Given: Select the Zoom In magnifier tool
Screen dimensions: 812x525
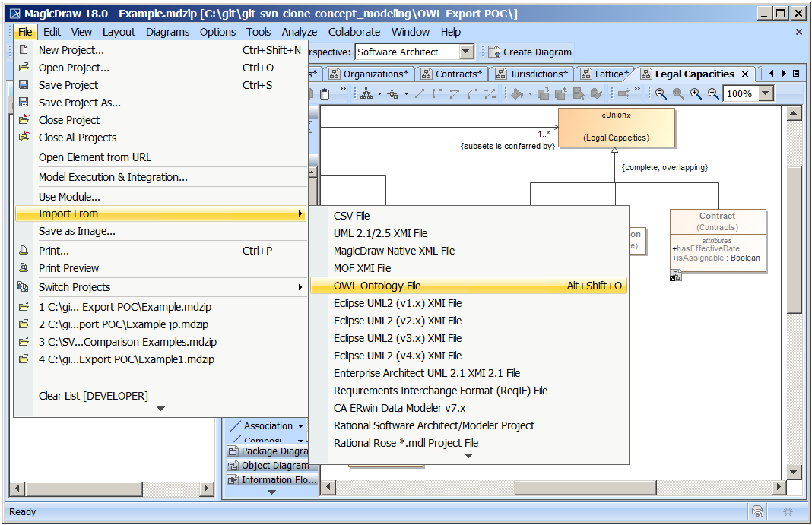Looking at the screenshot, I should [x=694, y=93].
